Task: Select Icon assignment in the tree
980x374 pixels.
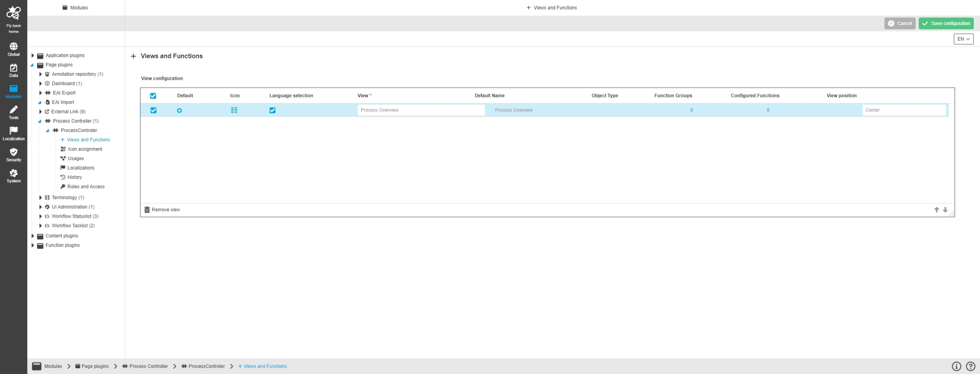Action: tap(85, 149)
